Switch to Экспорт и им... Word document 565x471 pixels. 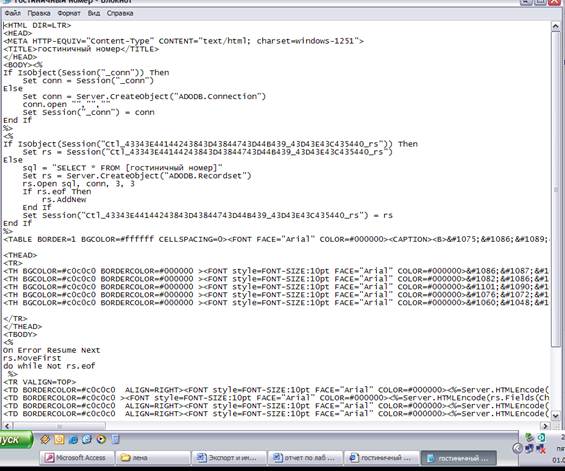pyautogui.click(x=228, y=458)
